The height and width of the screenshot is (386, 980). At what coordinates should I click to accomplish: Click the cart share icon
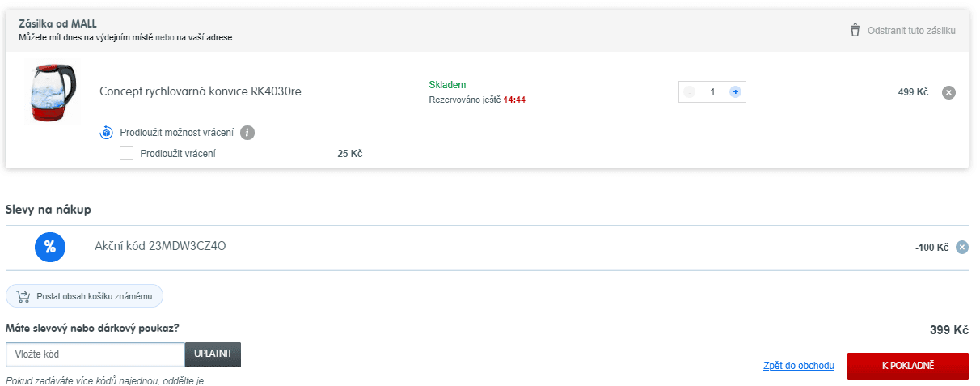[23, 296]
